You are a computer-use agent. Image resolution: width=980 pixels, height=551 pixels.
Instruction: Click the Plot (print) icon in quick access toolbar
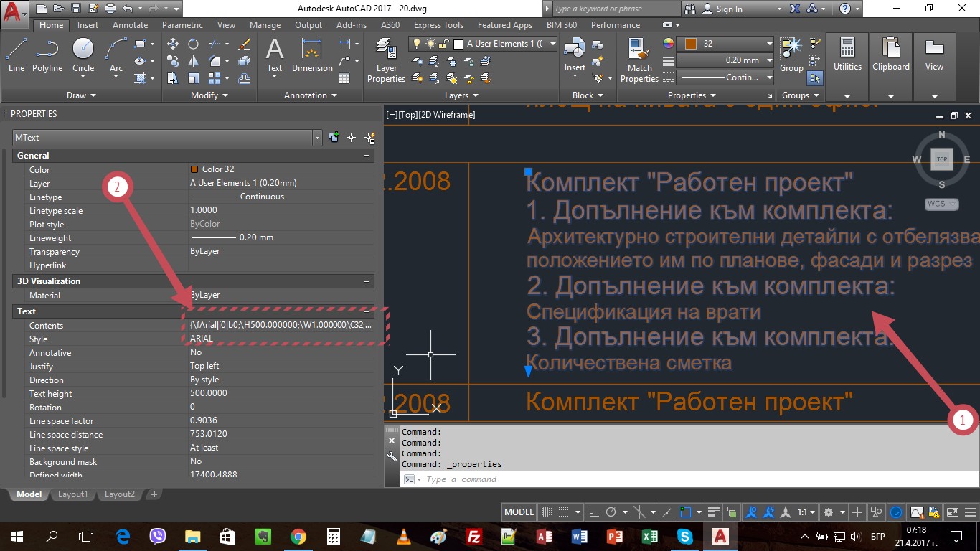pyautogui.click(x=110, y=9)
